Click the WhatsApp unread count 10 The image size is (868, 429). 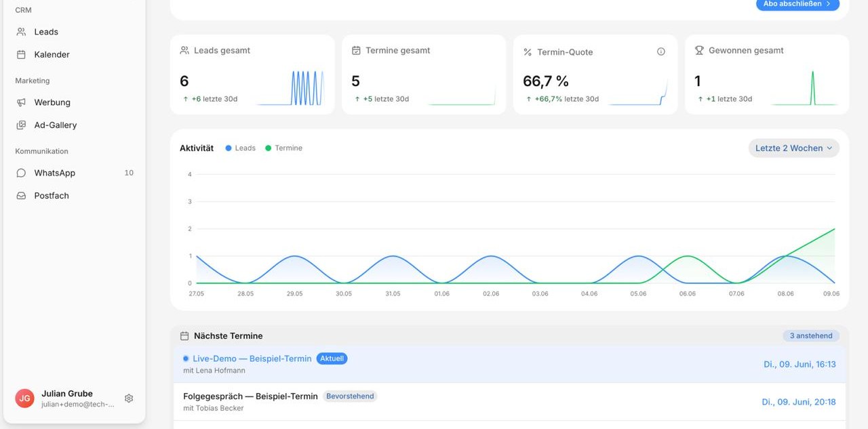[x=129, y=173]
